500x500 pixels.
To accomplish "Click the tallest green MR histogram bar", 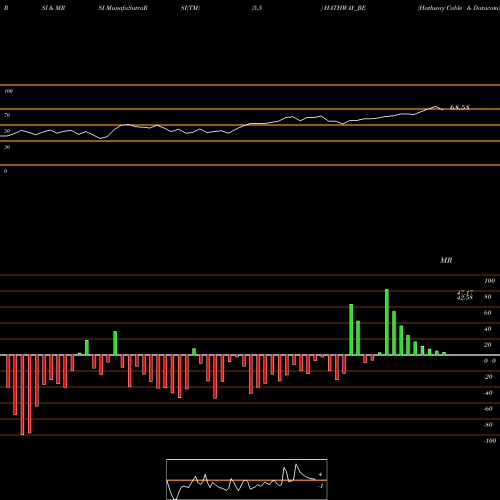I will [x=387, y=322].
